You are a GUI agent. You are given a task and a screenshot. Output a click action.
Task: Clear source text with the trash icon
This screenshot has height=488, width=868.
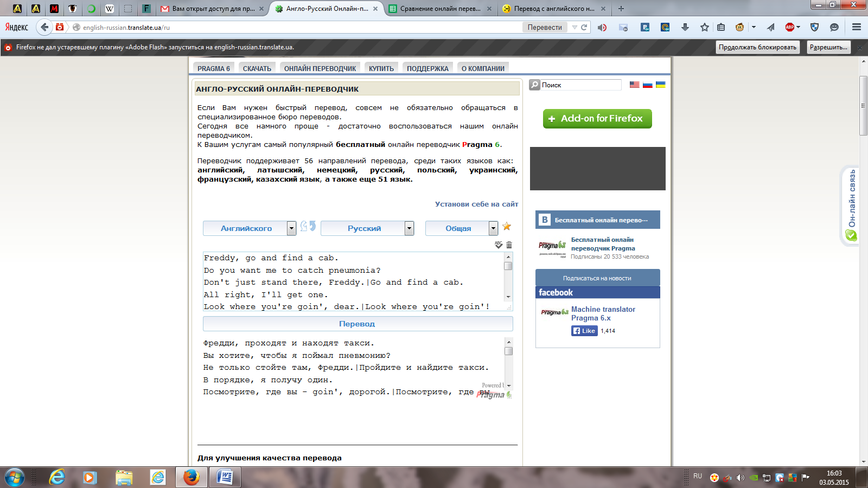509,245
